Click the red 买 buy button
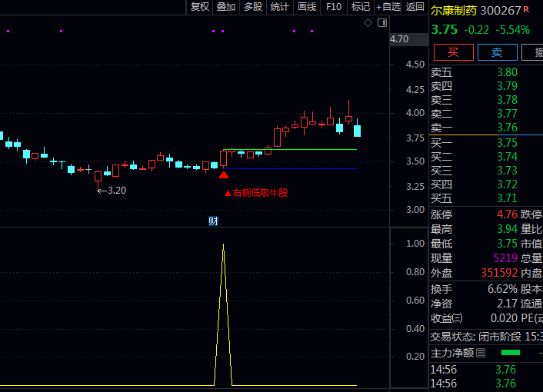The image size is (543, 392). (x=453, y=52)
